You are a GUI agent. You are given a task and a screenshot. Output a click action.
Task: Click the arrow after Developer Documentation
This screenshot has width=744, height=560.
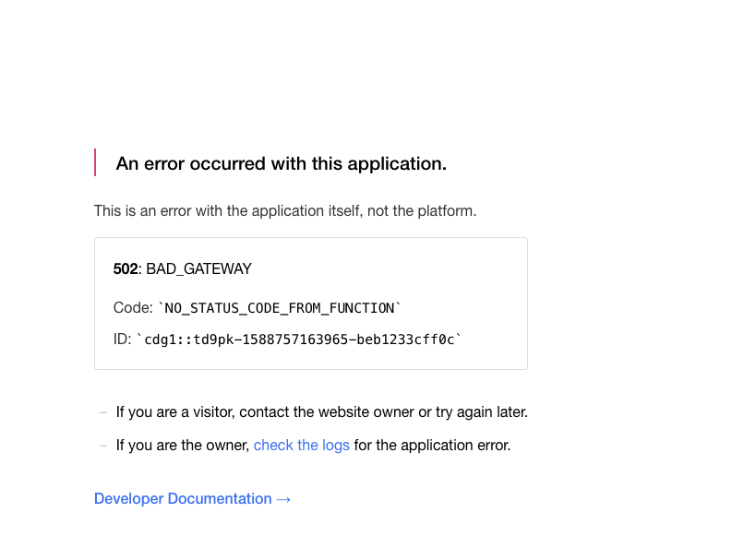283,499
